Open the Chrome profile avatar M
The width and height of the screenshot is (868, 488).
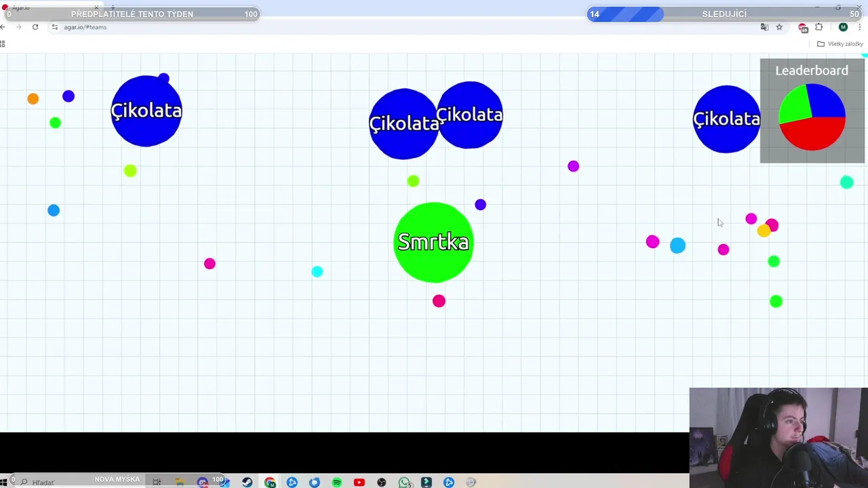(x=843, y=27)
